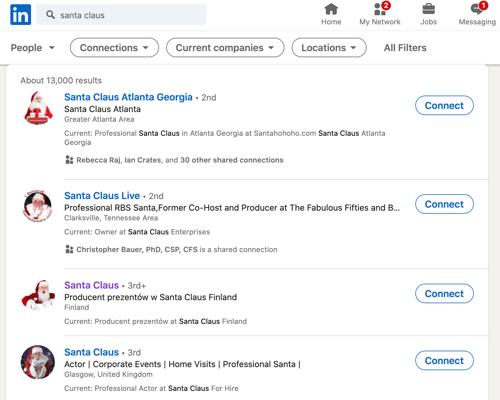Click Finland Santa Claus profile photo
The image size is (500, 400).
click(x=38, y=295)
